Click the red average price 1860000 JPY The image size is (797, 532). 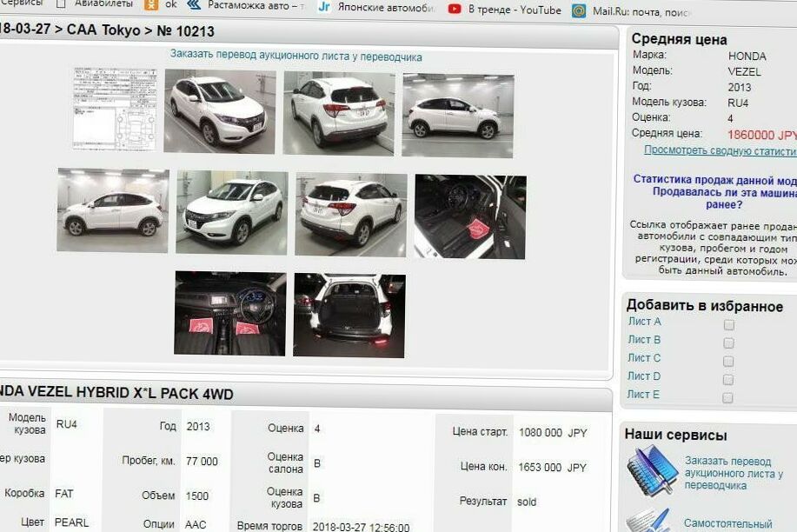(x=762, y=135)
